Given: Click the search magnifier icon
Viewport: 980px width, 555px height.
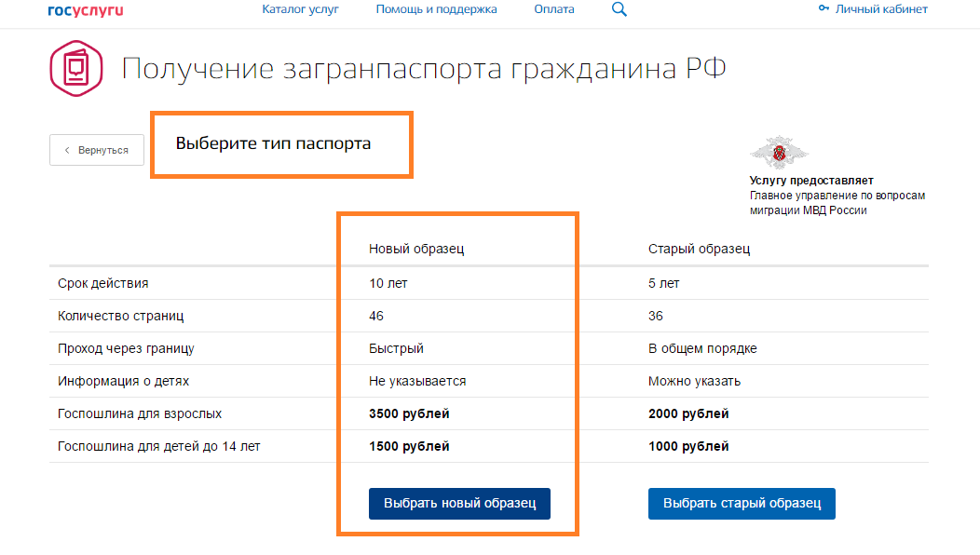Looking at the screenshot, I should coord(619,9).
